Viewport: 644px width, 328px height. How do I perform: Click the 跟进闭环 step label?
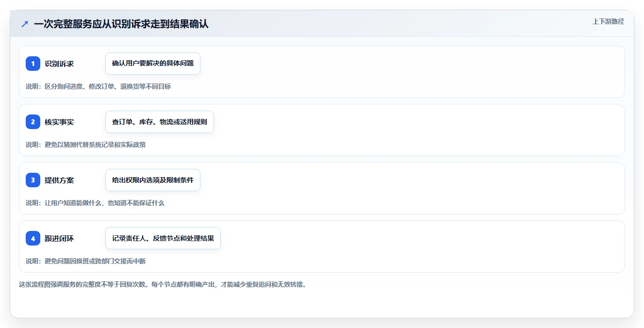point(59,238)
